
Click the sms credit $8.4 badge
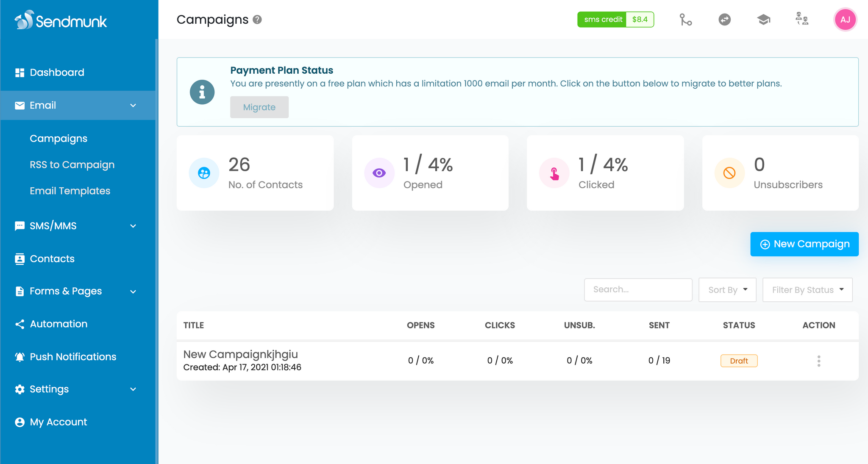pyautogui.click(x=615, y=19)
